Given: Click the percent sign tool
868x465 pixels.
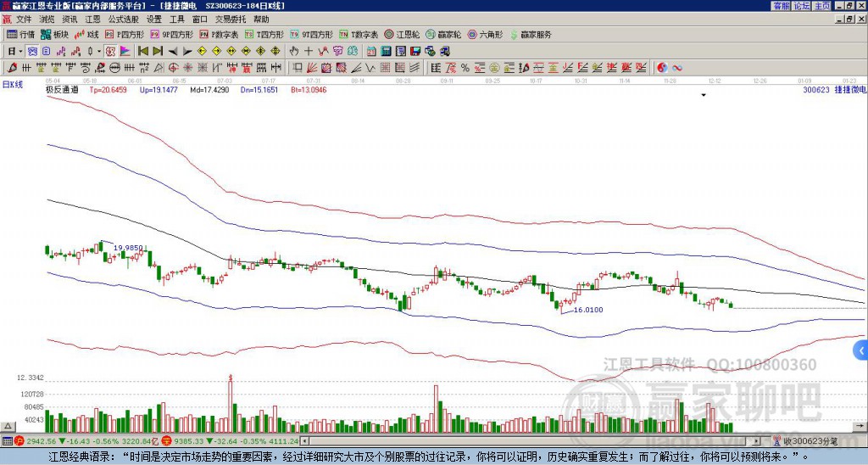Looking at the screenshot, I should (x=465, y=68).
